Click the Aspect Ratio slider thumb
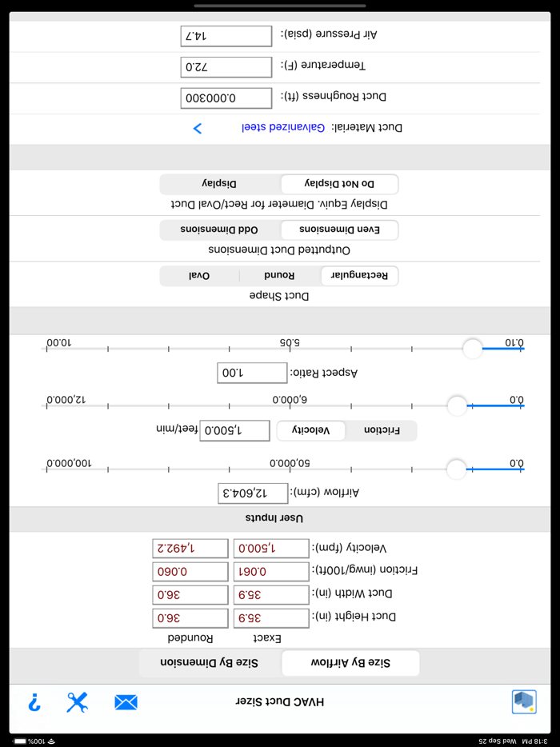 coord(473,349)
